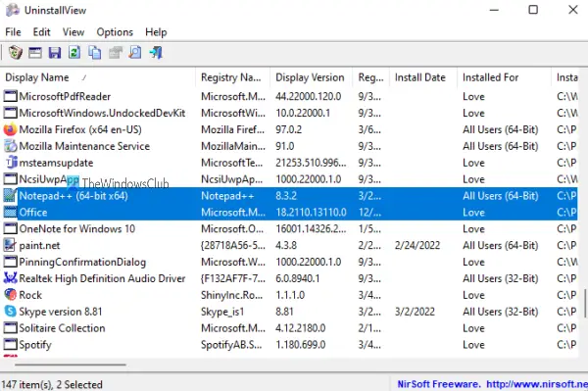This screenshot has height=391, width=588.
Task: Click the Mozilla Firefox row icon
Action: pyautogui.click(x=11, y=129)
